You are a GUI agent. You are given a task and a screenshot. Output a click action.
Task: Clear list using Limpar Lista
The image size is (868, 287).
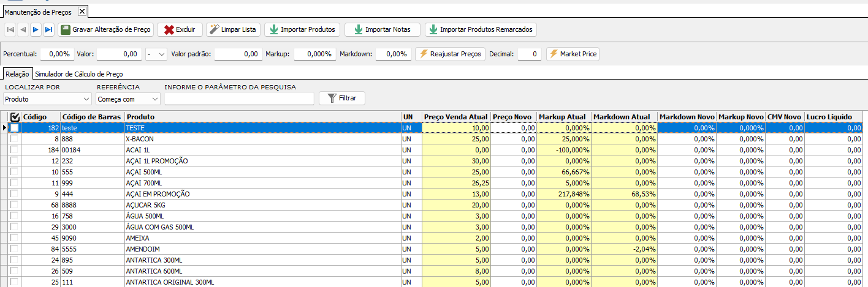(234, 29)
